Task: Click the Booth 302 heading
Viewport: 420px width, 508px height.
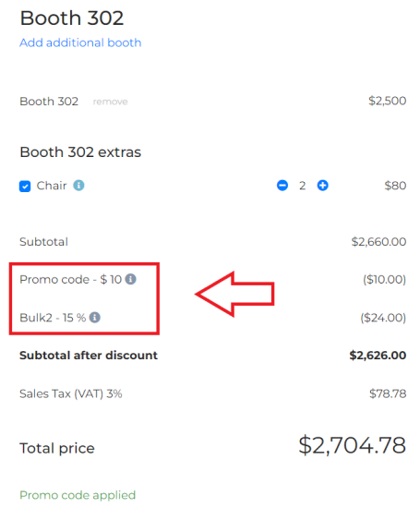Action: (x=72, y=18)
